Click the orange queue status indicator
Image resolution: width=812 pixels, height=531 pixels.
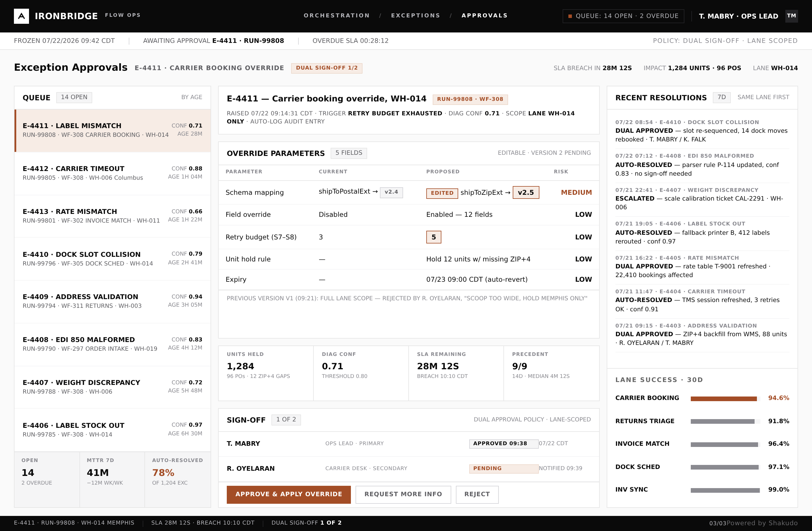click(570, 16)
